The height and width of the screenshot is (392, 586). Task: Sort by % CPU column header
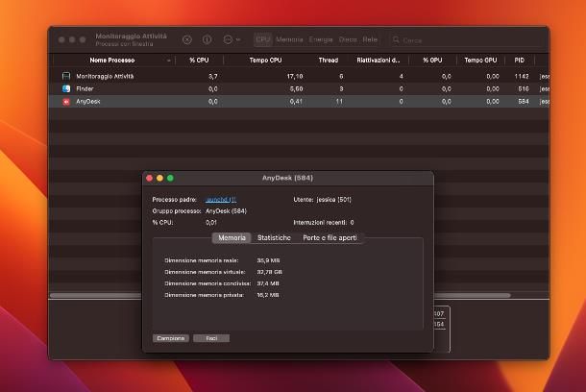pyautogui.click(x=199, y=61)
